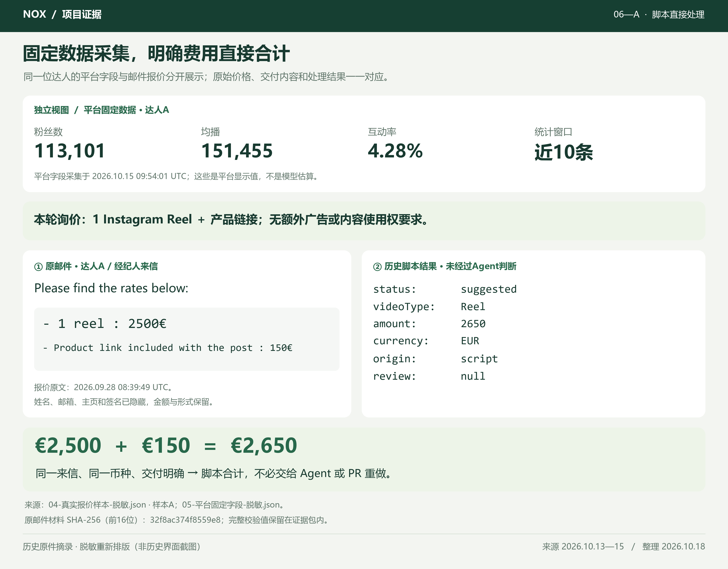Click the footer dates "来源 2026.10.13—15 / 整理 2026.10.18"
The width and height of the screenshot is (728, 569).
[623, 546]
